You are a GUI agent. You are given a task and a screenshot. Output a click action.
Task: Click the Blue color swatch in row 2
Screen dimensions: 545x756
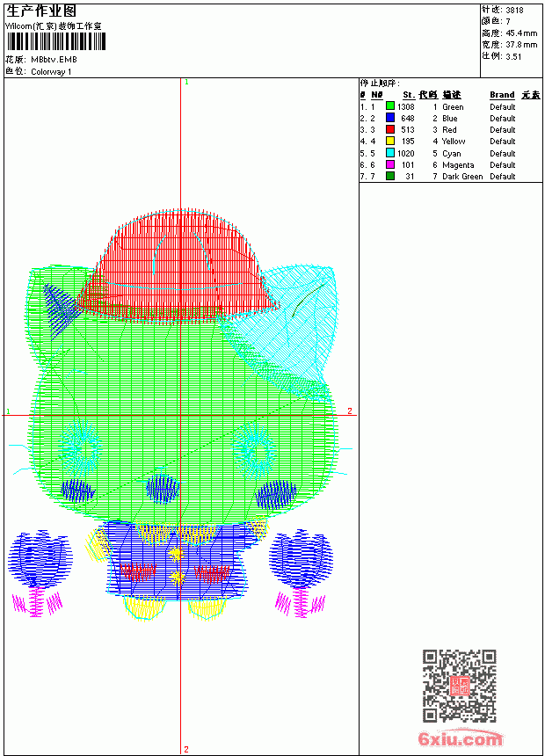(390, 118)
